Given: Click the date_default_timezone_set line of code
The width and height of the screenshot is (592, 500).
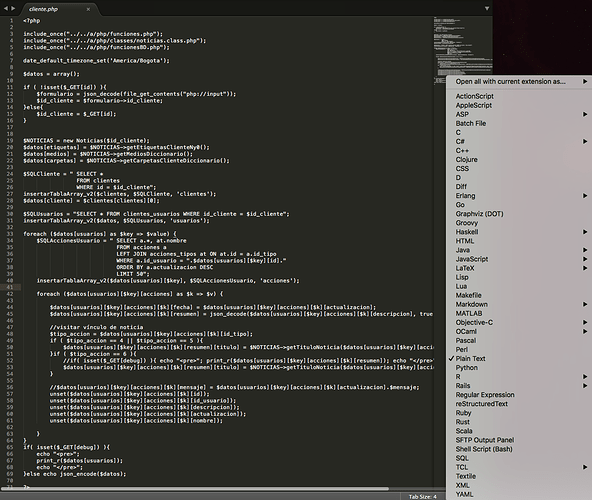Looking at the screenshot, I should [97, 61].
